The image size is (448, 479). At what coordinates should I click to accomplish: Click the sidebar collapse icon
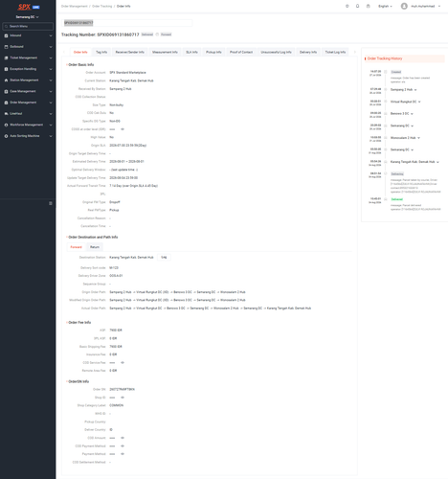pos(51,203)
